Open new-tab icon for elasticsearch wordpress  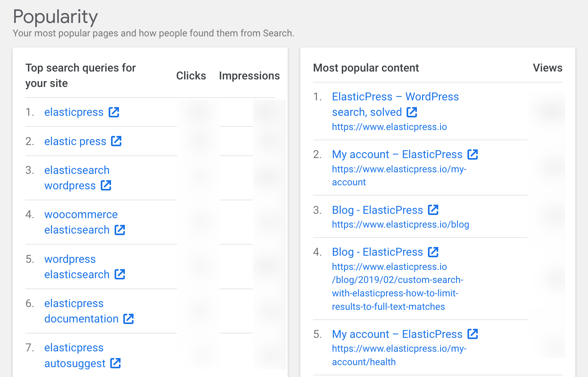point(106,186)
